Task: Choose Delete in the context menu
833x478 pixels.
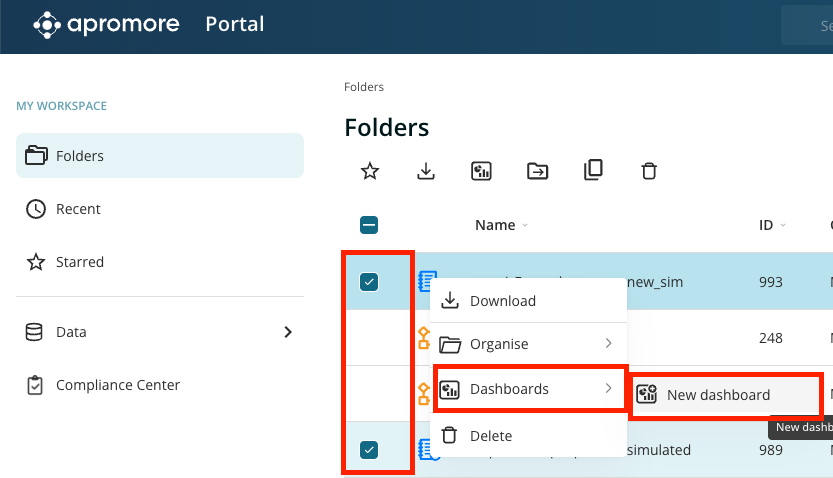Action: [x=490, y=435]
